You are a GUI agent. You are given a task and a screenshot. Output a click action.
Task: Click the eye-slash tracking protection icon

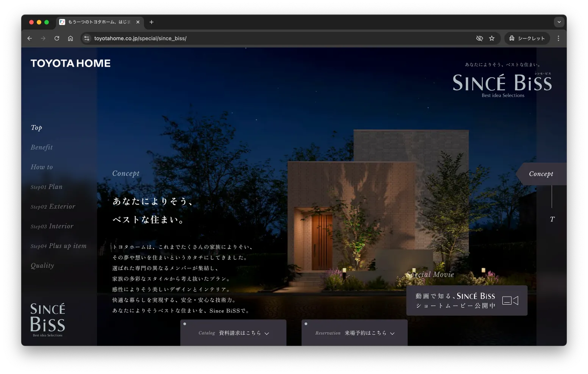point(479,38)
